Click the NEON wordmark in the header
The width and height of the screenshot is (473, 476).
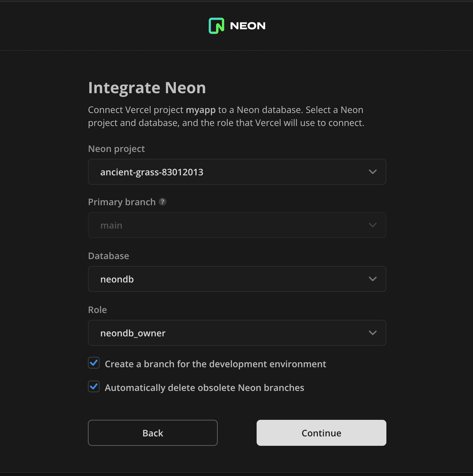(248, 25)
